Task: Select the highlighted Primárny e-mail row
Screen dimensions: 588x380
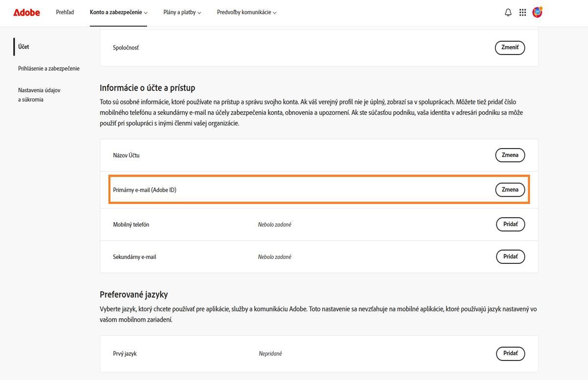Action: [318, 189]
